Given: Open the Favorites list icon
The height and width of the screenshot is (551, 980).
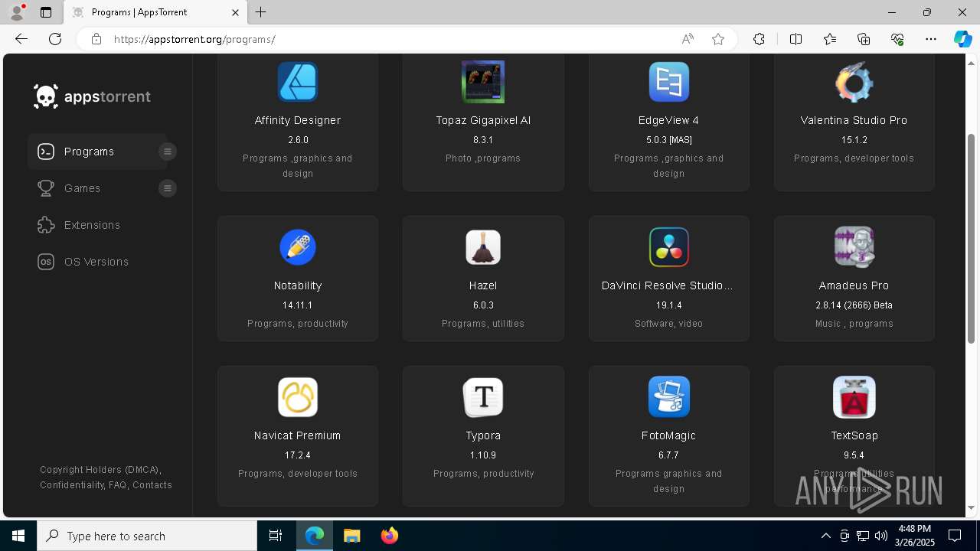Looking at the screenshot, I should tap(830, 39).
